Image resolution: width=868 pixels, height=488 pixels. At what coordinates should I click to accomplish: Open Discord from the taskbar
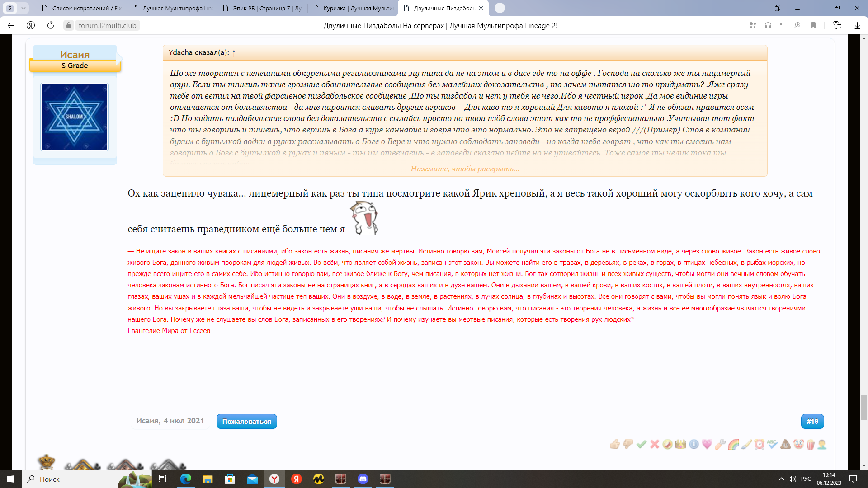pos(363,479)
